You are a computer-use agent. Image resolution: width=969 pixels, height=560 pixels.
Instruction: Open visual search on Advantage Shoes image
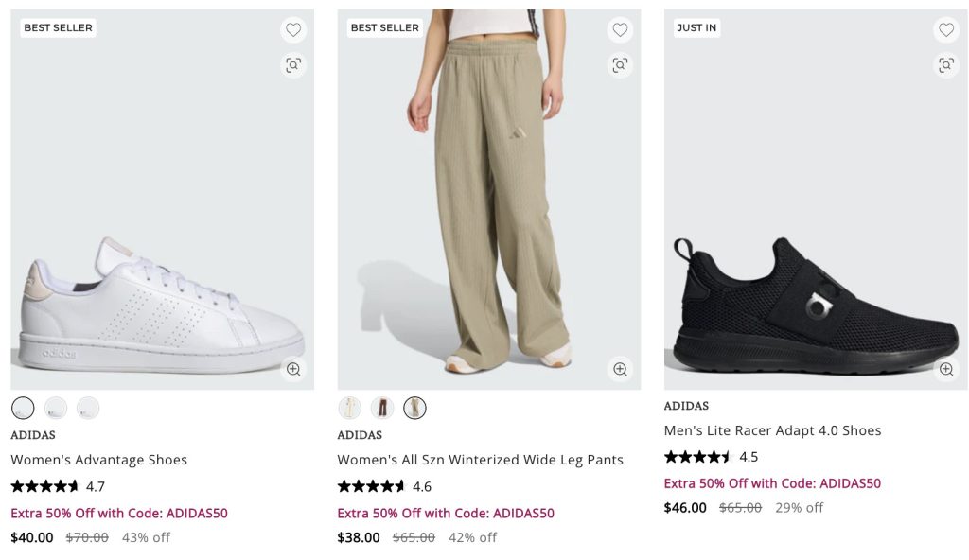click(x=293, y=65)
